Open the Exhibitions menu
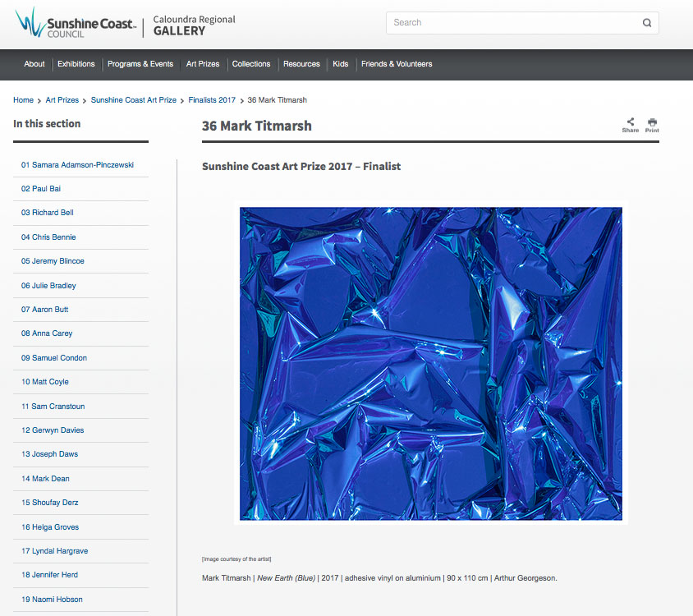This screenshot has height=616, width=693. pyautogui.click(x=76, y=64)
